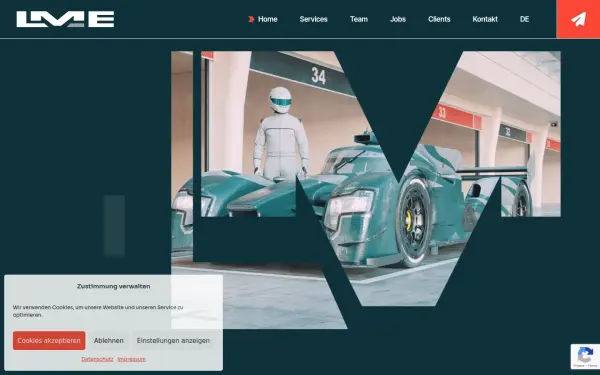
Task: Switch language via the DE selector
Action: pos(524,19)
